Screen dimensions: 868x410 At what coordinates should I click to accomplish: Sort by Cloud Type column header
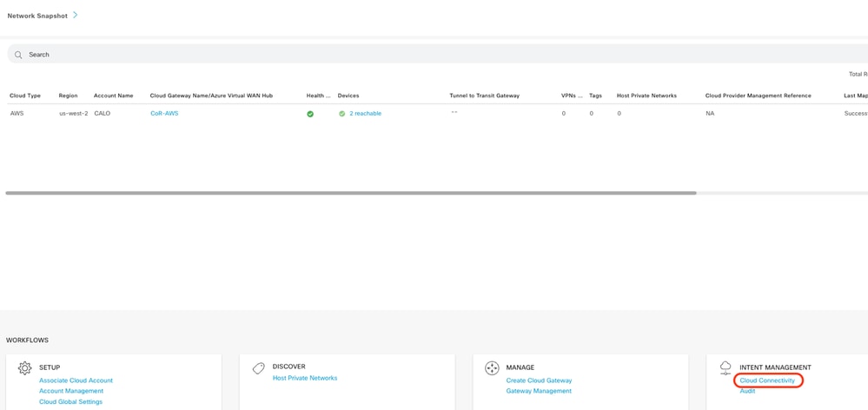coord(25,96)
